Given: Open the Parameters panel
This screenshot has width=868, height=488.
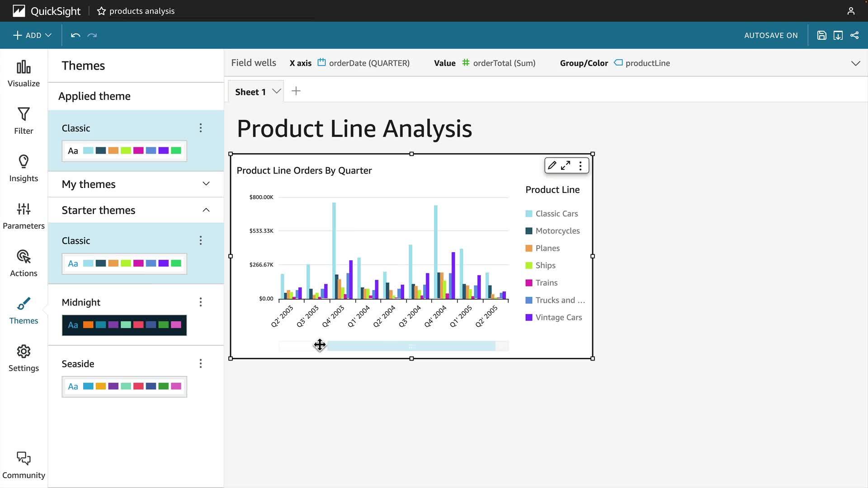Looking at the screenshot, I should 24,216.
